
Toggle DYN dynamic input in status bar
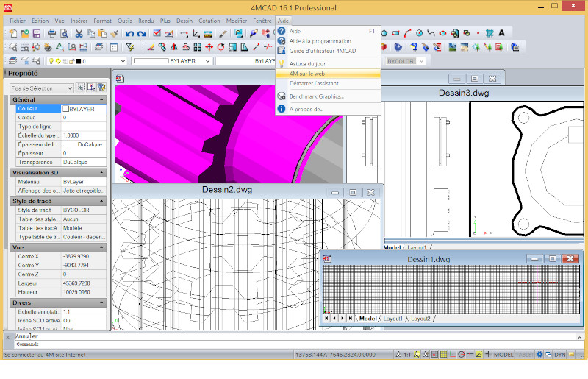click(x=560, y=355)
